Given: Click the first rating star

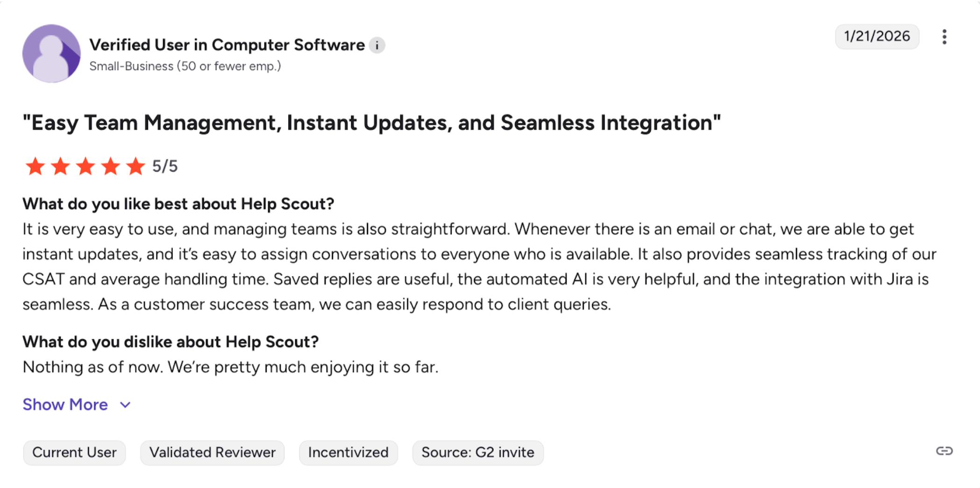Looking at the screenshot, I should point(35,166).
